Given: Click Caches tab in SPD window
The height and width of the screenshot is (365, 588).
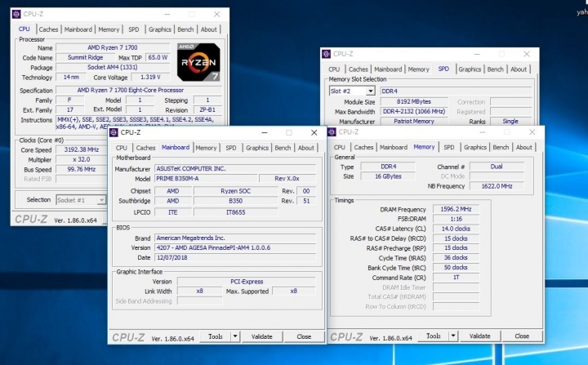Looking at the screenshot, I should [359, 69].
